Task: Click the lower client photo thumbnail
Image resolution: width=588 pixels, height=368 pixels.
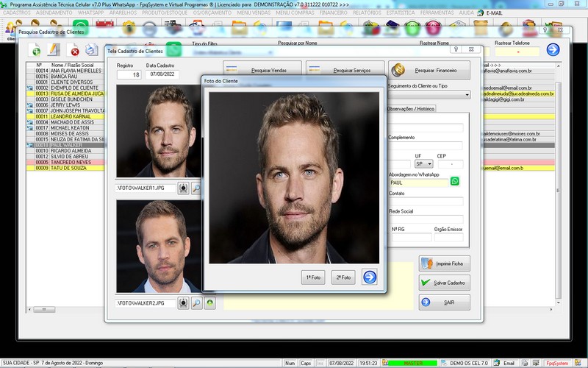Action: (x=159, y=246)
